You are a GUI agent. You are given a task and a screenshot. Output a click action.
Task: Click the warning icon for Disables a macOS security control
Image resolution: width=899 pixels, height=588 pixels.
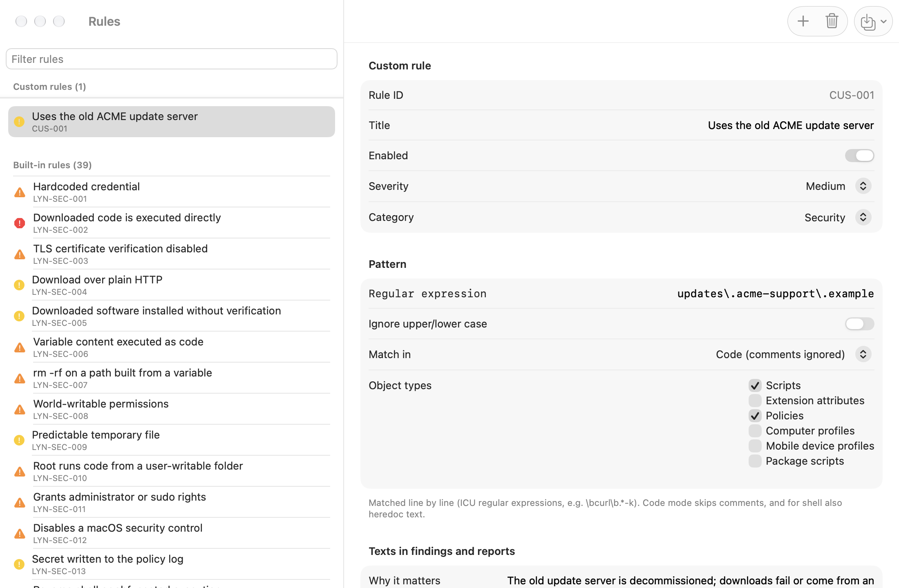pos(20,534)
